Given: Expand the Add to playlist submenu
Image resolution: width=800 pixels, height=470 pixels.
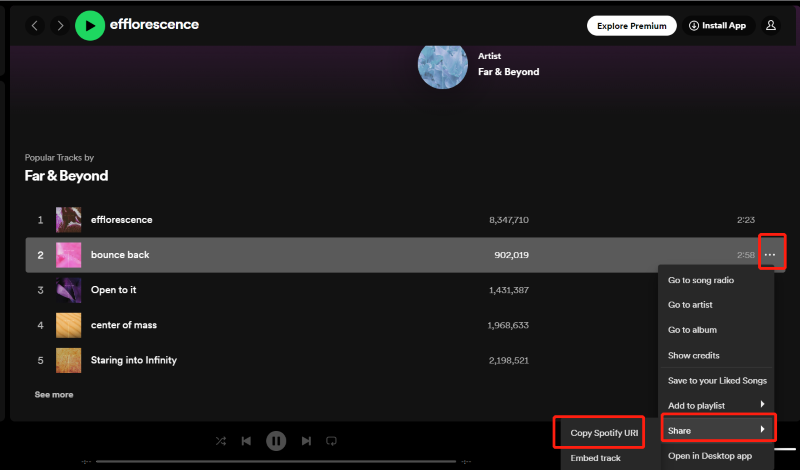Looking at the screenshot, I should 716,405.
